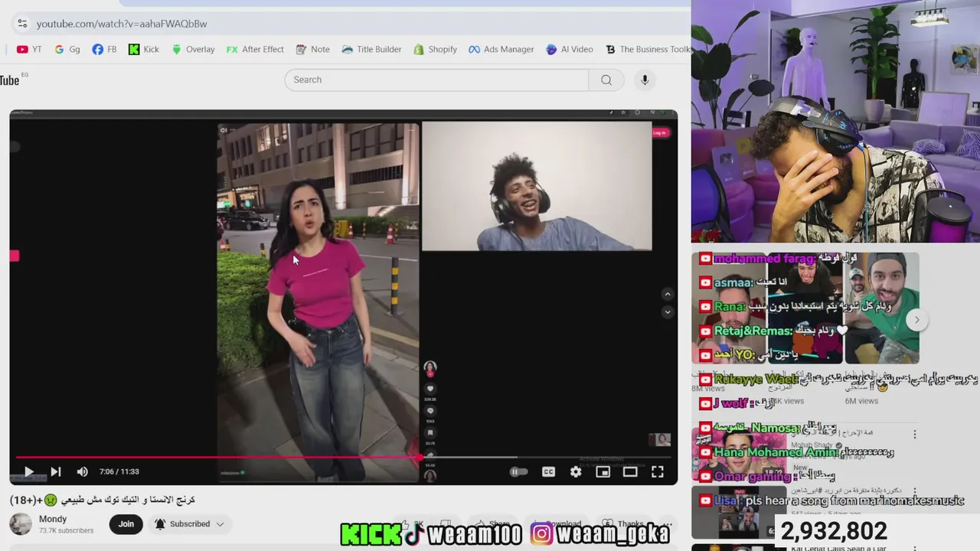
Task: Skip to the next video
Action: click(55, 471)
